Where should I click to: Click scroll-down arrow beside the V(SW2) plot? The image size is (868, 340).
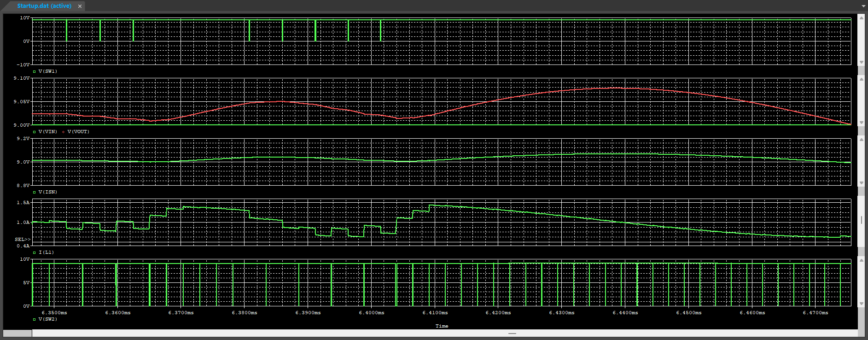[x=861, y=304]
